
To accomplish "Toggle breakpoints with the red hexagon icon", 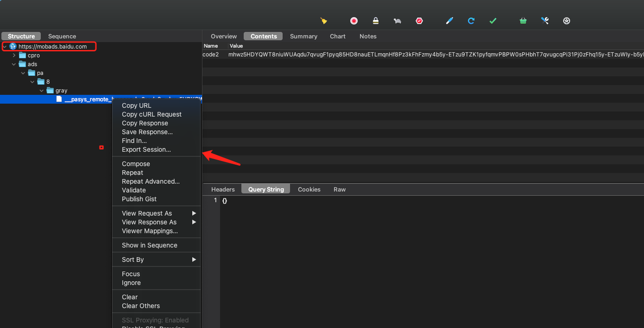I will 419,21.
